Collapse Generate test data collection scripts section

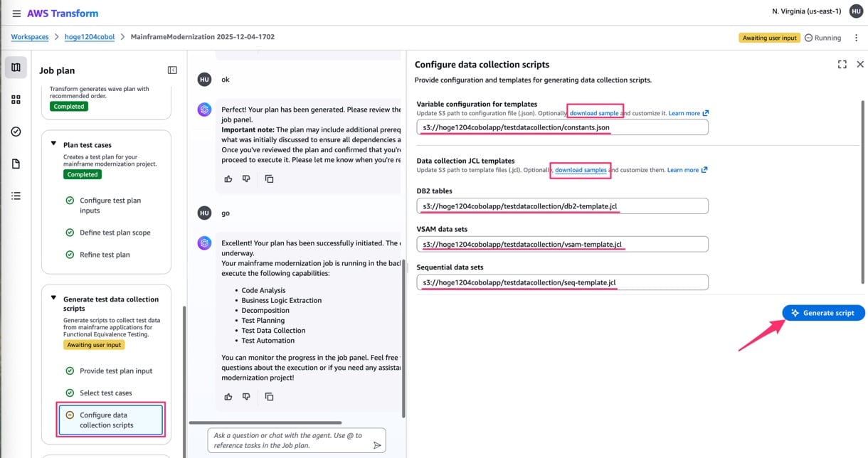pos(53,299)
